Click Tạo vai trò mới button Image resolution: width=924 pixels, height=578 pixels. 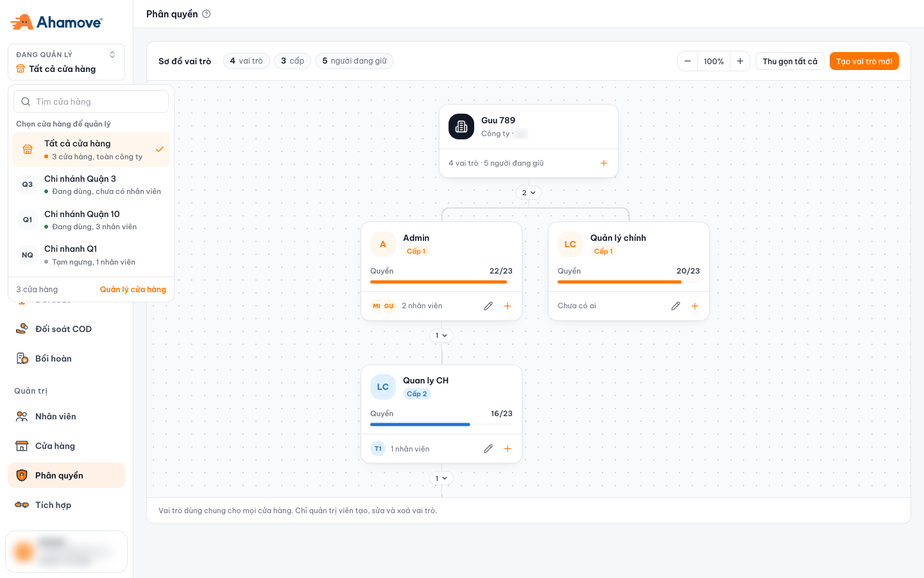[864, 61]
